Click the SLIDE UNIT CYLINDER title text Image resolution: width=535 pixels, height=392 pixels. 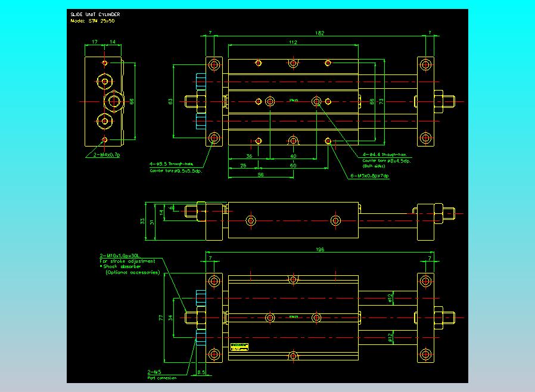(95, 14)
